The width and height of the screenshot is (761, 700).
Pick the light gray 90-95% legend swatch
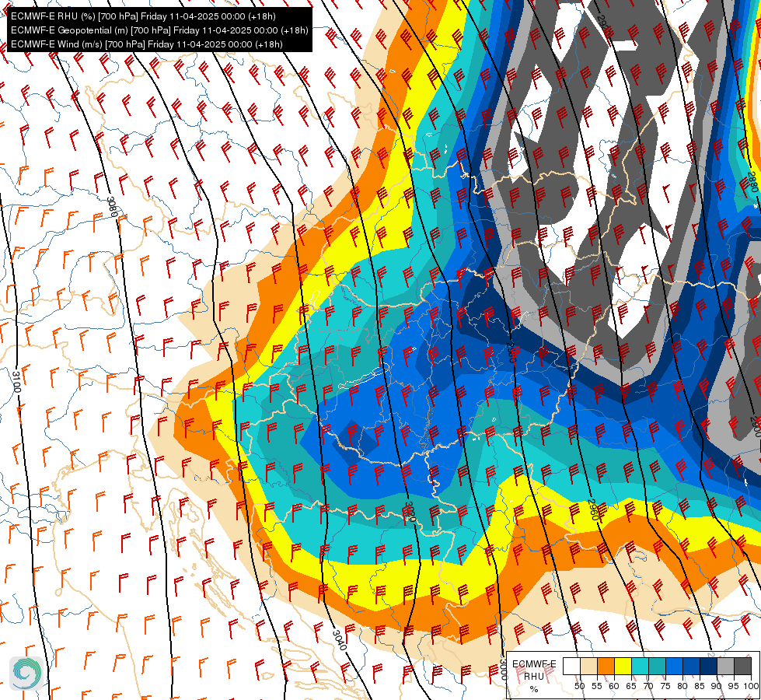[x=725, y=667]
